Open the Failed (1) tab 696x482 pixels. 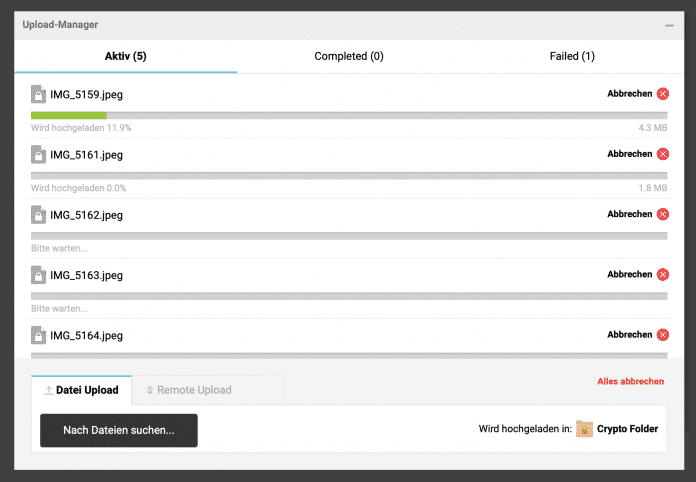(x=572, y=56)
